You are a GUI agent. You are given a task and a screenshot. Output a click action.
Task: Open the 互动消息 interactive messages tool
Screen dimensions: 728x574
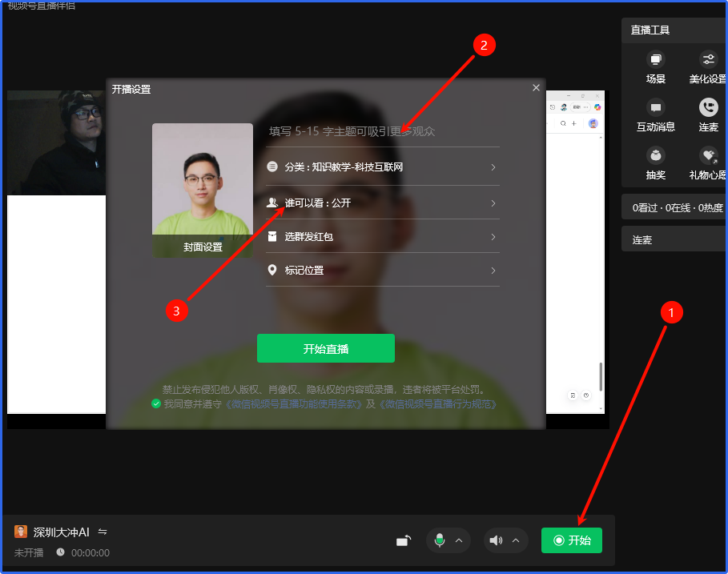coord(656,109)
